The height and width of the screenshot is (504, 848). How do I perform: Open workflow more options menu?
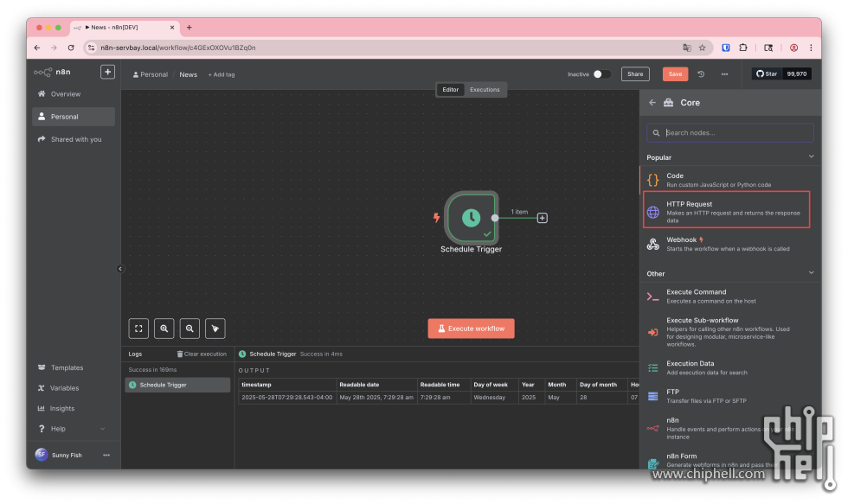click(724, 74)
